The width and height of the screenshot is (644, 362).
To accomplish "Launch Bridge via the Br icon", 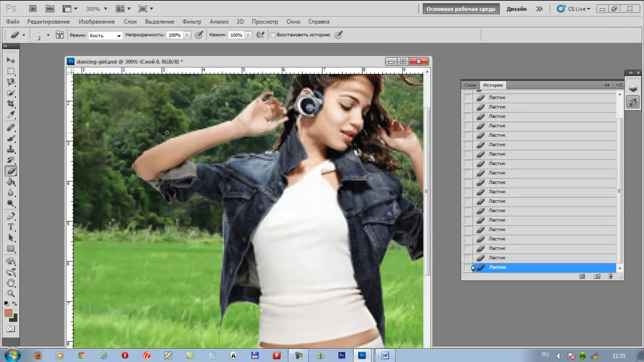I will tap(33, 9).
